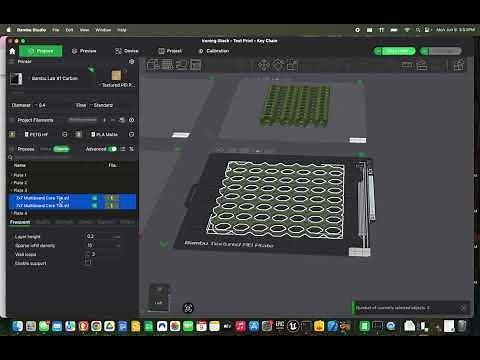
Task: Switch the Global/Objects process toggle
Action: pyautogui.click(x=55, y=149)
